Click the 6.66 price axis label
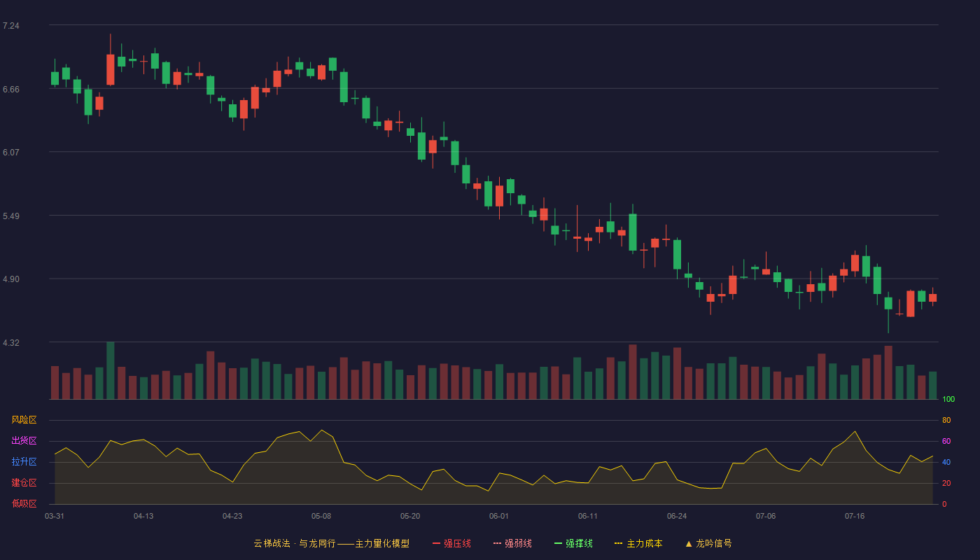 (11, 90)
